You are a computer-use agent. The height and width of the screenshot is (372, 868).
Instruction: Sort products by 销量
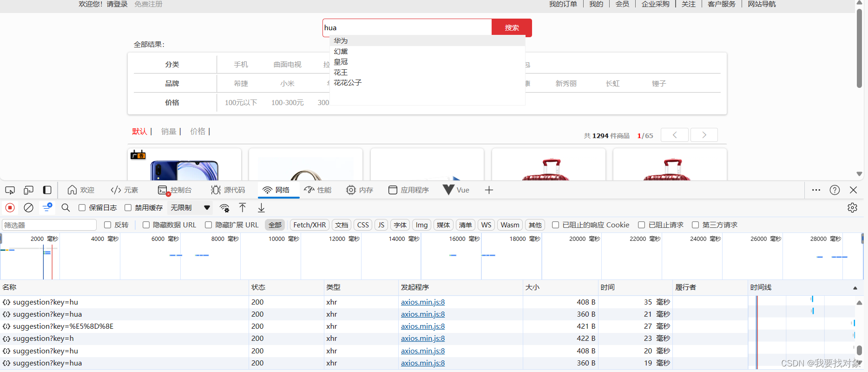(169, 132)
